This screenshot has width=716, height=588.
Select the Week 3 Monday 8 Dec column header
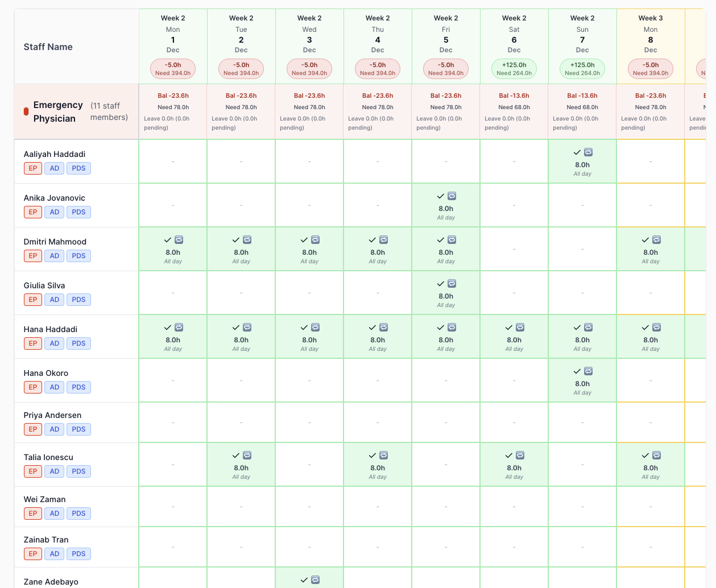pyautogui.click(x=651, y=34)
